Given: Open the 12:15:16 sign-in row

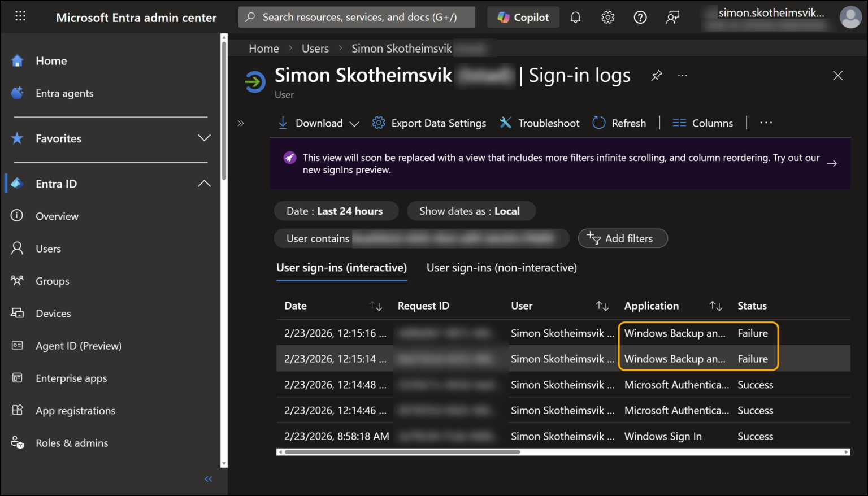Looking at the screenshot, I should tap(563, 333).
